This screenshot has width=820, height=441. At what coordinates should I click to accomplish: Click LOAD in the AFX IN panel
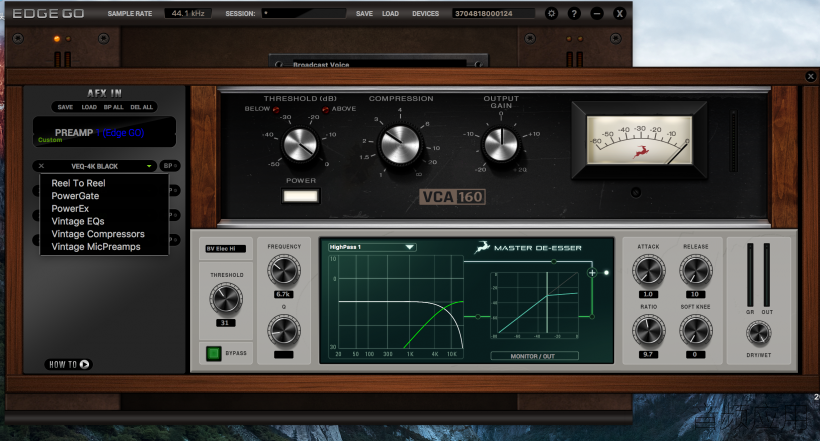[89, 107]
